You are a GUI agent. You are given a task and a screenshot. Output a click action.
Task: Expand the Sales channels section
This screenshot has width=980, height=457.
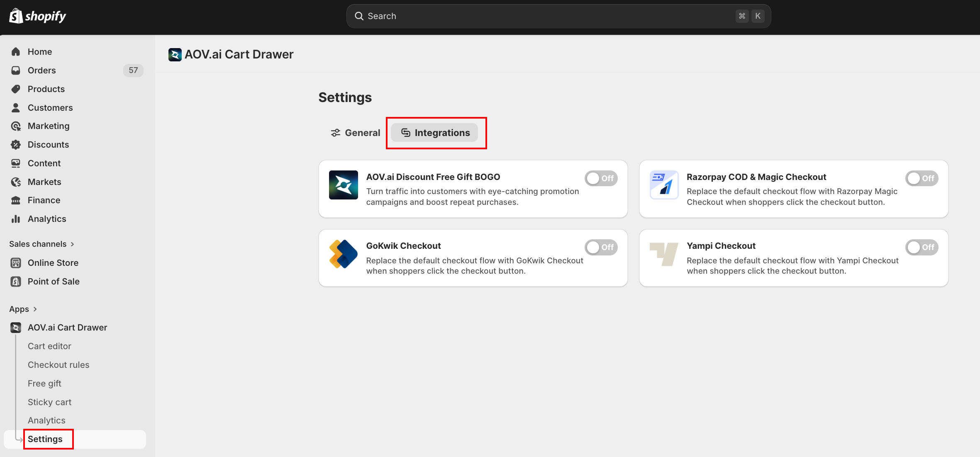42,244
